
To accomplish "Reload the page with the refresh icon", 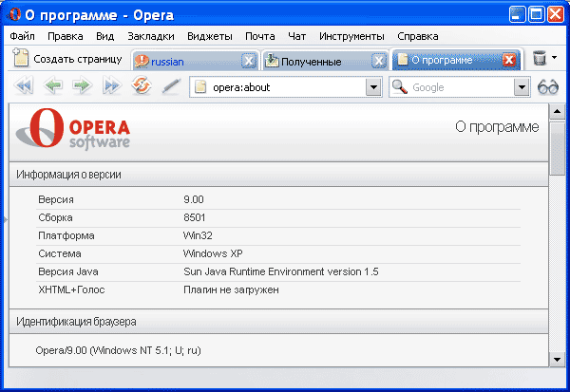I will click(142, 85).
